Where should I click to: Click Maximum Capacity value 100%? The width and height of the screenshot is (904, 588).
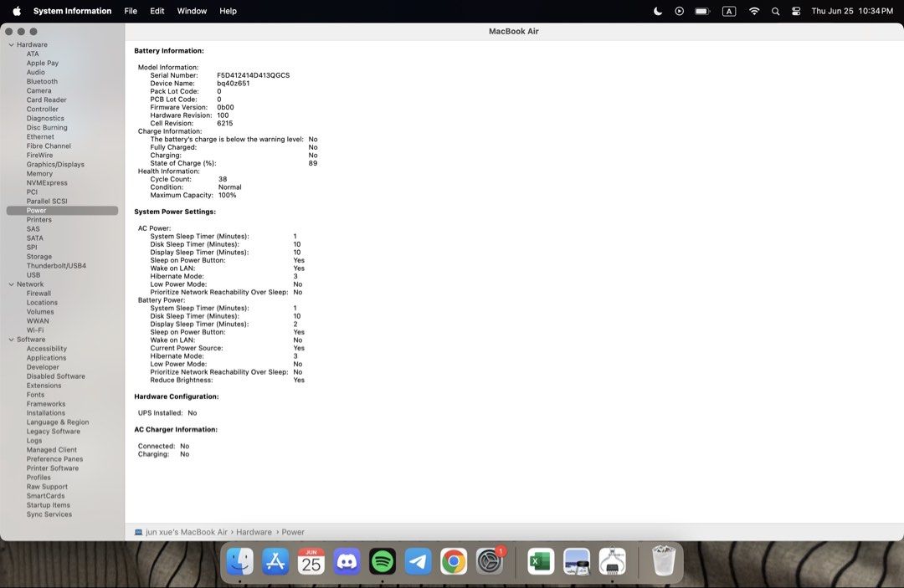pos(227,195)
